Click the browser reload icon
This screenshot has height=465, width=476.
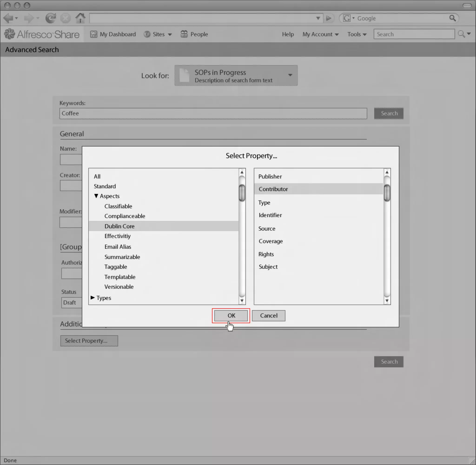50,18
